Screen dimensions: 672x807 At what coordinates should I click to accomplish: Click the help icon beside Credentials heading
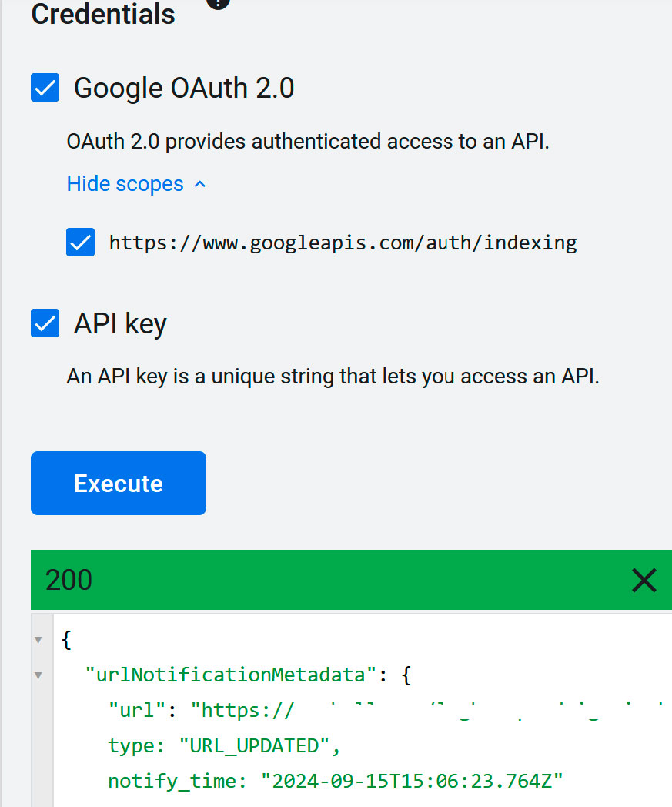click(218, 2)
